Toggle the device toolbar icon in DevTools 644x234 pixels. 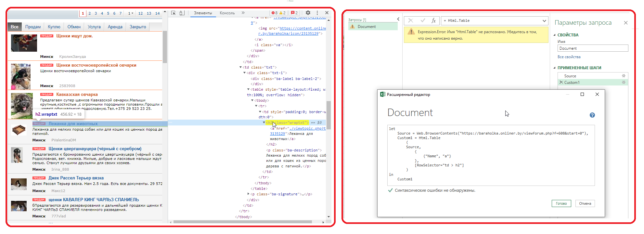click(x=182, y=13)
